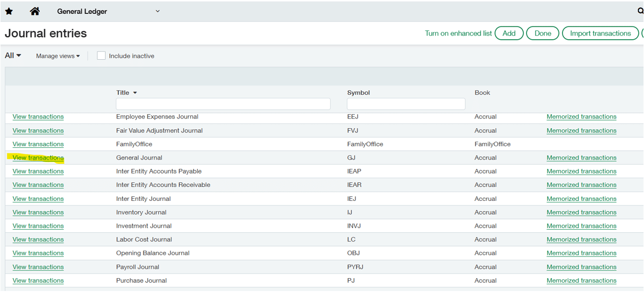
Task: Click the search magnifier icon
Action: tap(640, 11)
